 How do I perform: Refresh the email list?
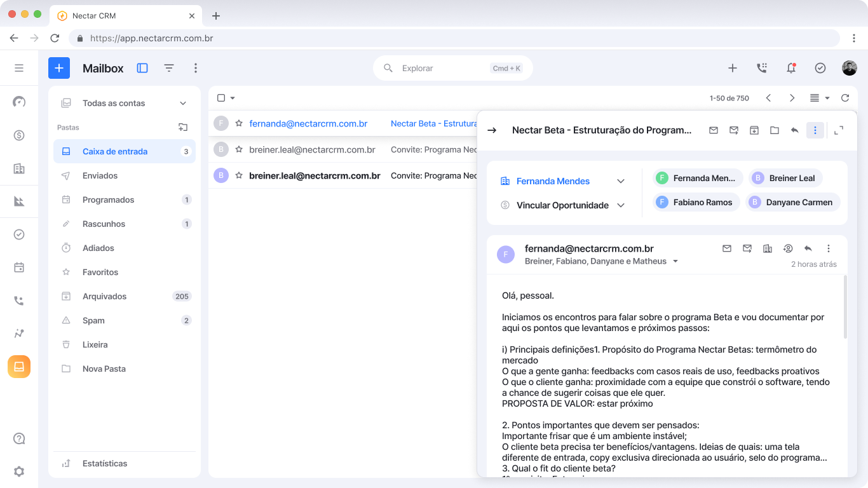tap(844, 98)
